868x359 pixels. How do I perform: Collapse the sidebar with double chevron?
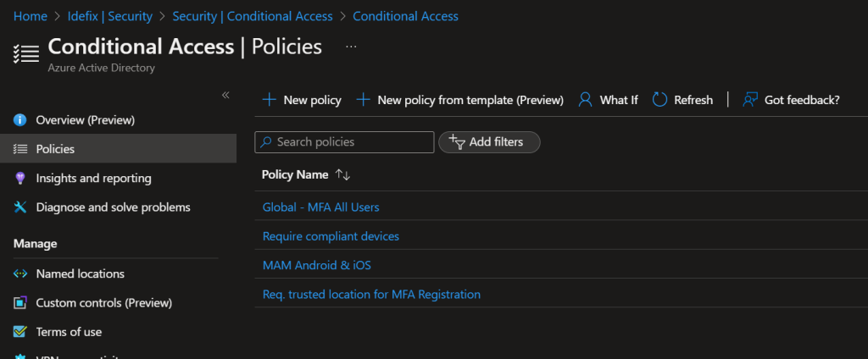pos(225,95)
